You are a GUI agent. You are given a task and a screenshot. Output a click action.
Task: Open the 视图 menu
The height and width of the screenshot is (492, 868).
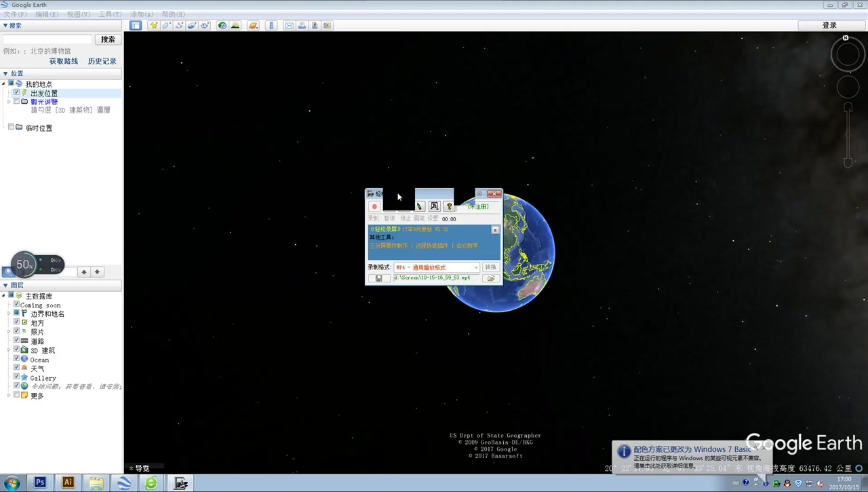(79, 14)
